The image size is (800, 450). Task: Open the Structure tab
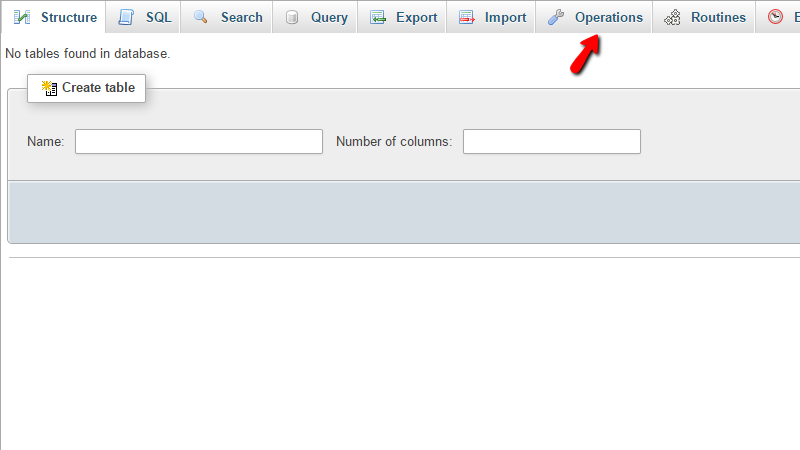54,17
